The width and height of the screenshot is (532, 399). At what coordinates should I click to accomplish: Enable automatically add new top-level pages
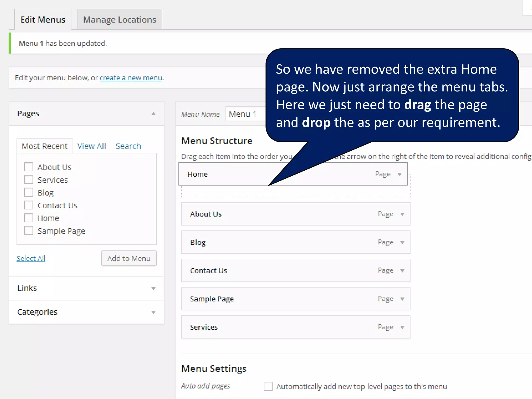[x=268, y=386]
